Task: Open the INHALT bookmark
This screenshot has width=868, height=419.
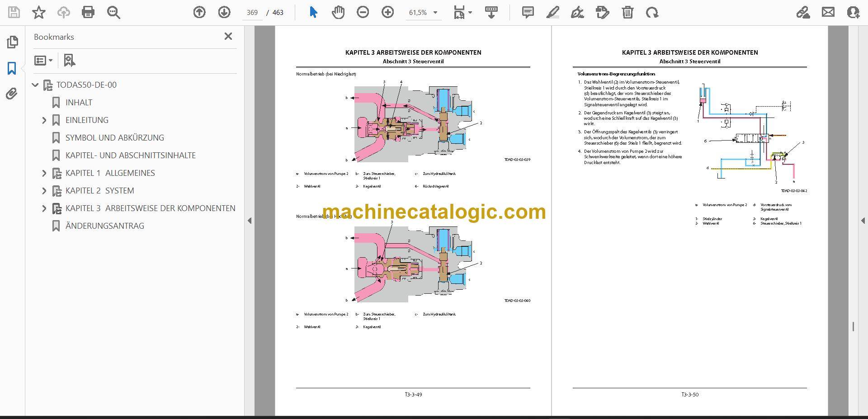Action: point(79,103)
